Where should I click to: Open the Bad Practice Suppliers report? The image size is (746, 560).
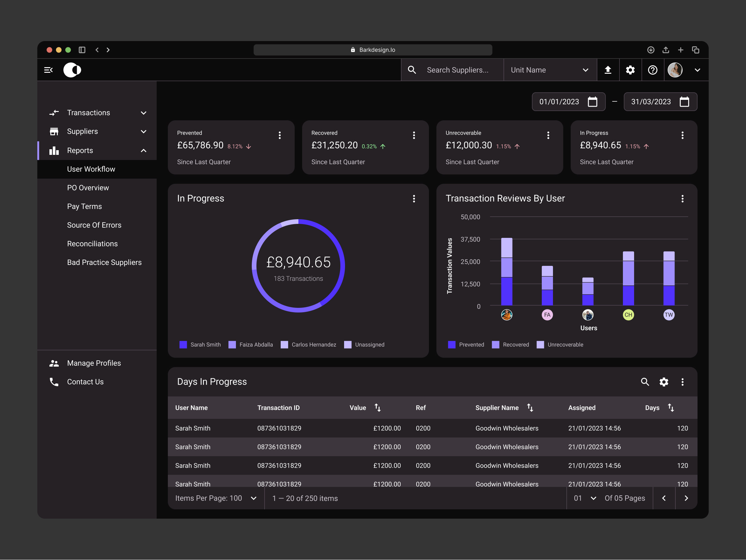click(104, 262)
